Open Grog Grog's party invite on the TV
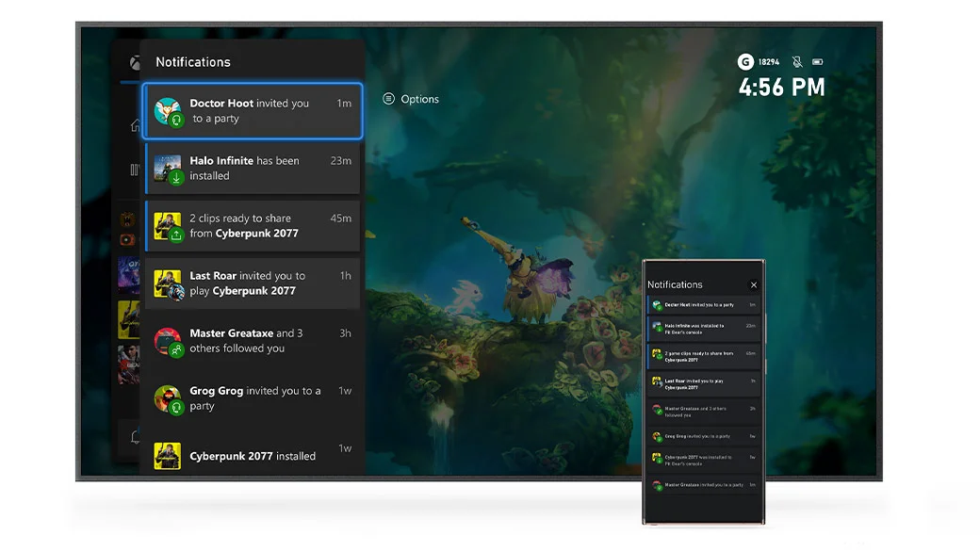 click(x=253, y=397)
